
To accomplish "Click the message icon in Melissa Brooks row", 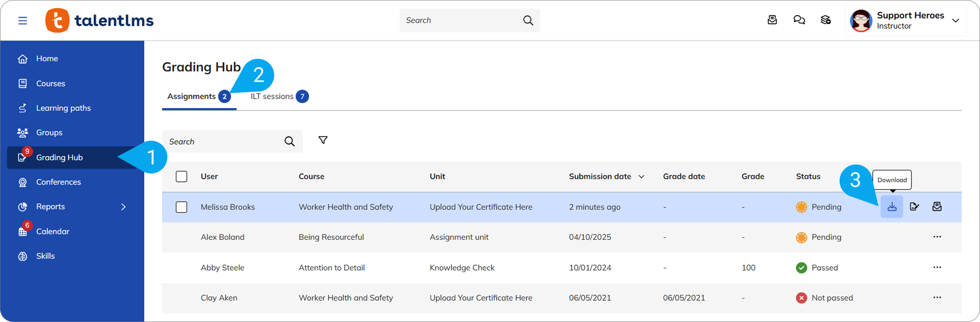I will click(937, 207).
